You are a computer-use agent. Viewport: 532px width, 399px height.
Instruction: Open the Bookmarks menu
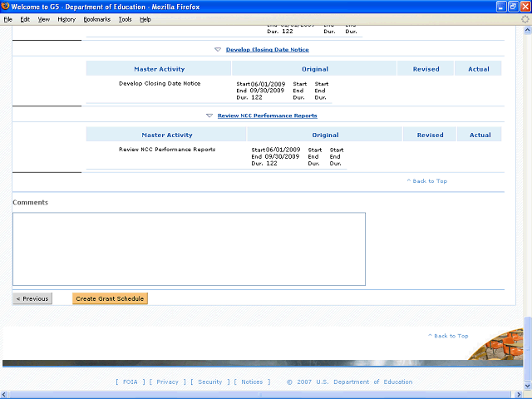(x=96, y=19)
